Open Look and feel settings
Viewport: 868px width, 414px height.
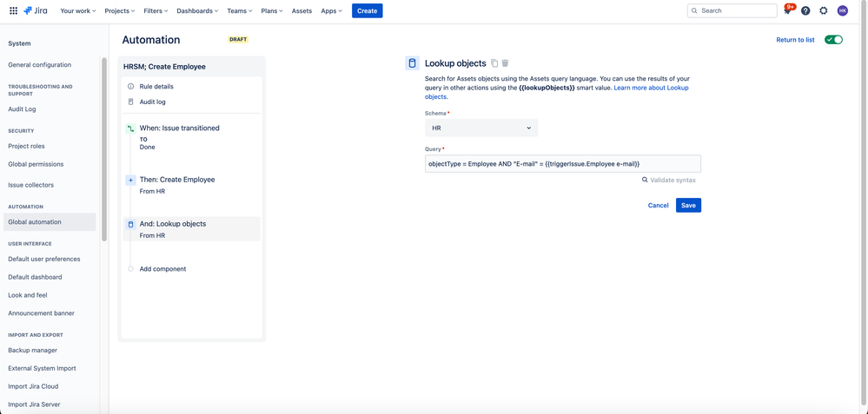pos(28,295)
